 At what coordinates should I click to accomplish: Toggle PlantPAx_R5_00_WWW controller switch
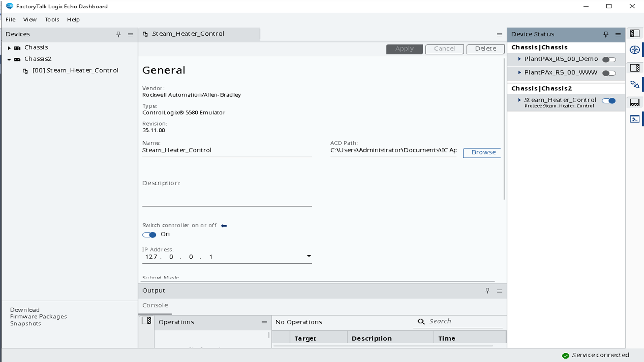pyautogui.click(x=609, y=73)
